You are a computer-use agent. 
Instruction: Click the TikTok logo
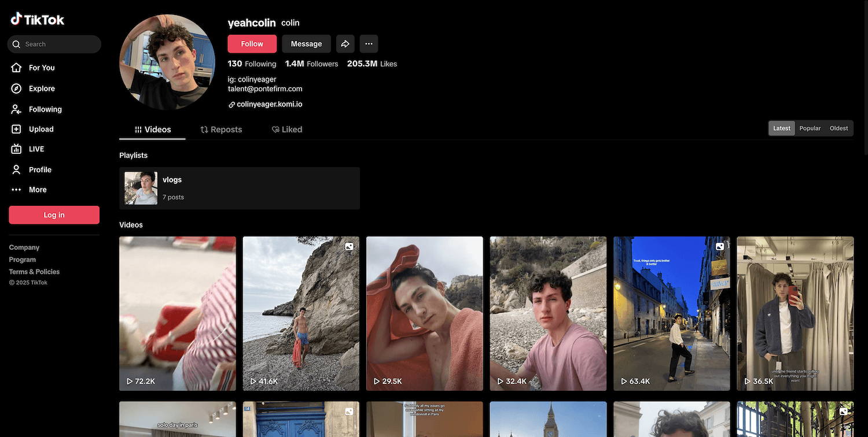point(38,20)
